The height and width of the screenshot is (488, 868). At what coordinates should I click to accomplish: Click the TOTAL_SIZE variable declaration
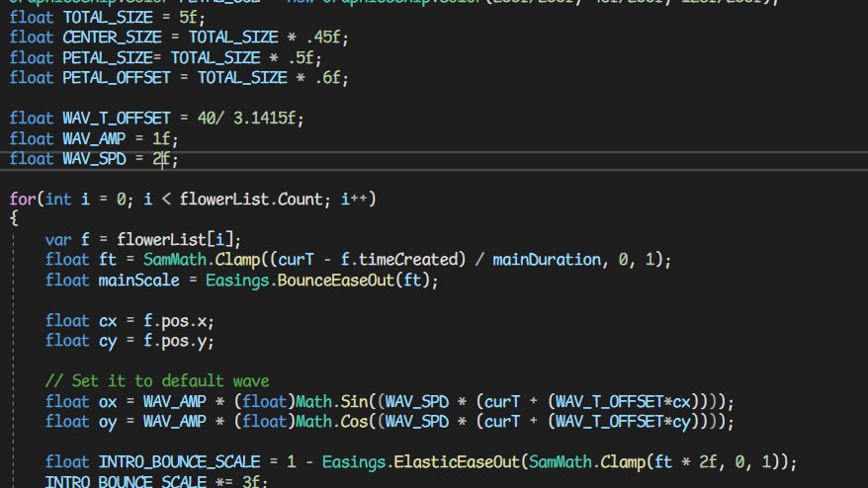[x=108, y=18]
